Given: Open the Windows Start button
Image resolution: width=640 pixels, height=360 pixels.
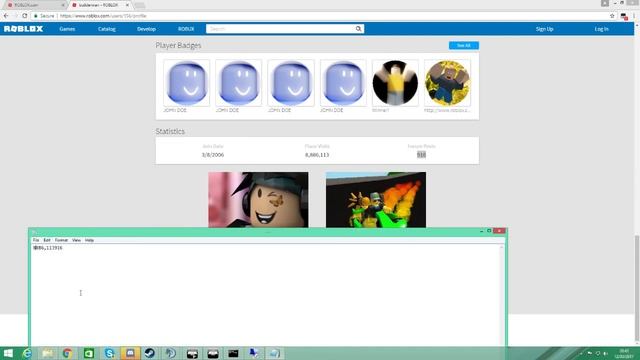Looking at the screenshot, I should click(x=8, y=353).
